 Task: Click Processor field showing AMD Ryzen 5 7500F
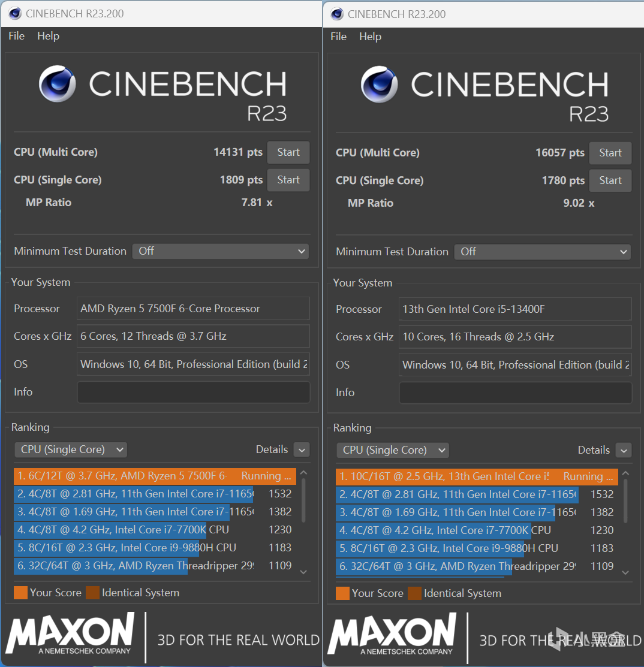click(x=193, y=309)
